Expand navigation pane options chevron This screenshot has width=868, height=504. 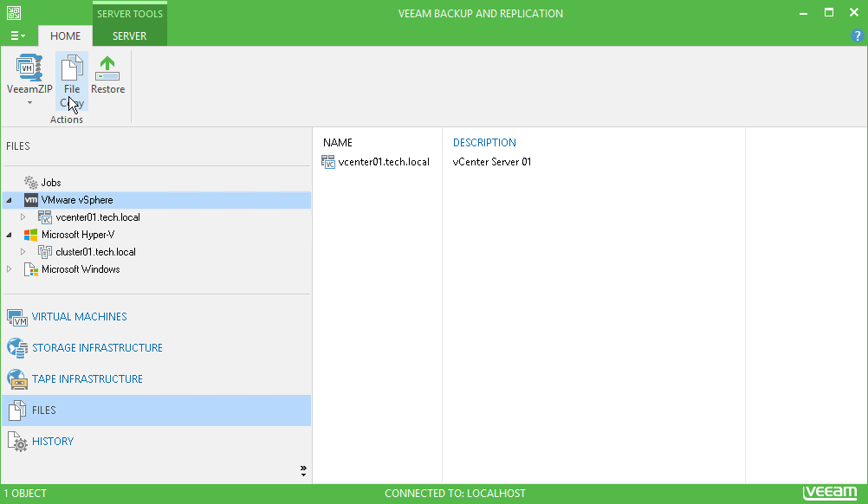point(303,471)
